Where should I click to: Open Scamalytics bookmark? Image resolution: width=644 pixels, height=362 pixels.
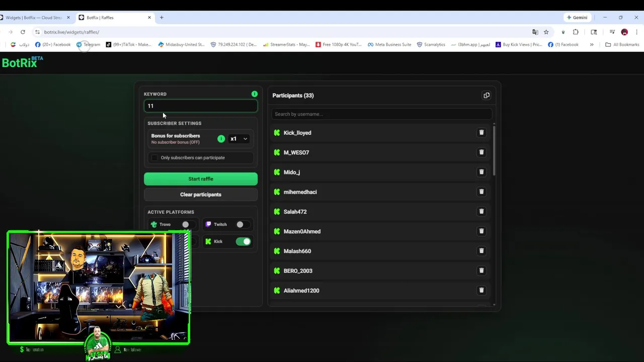431,45
